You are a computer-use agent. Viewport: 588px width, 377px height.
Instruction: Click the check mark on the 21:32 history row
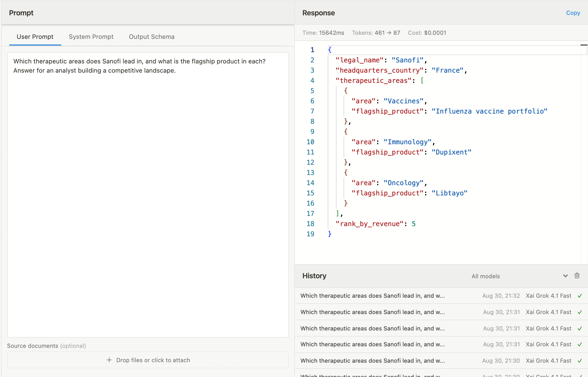click(580, 296)
